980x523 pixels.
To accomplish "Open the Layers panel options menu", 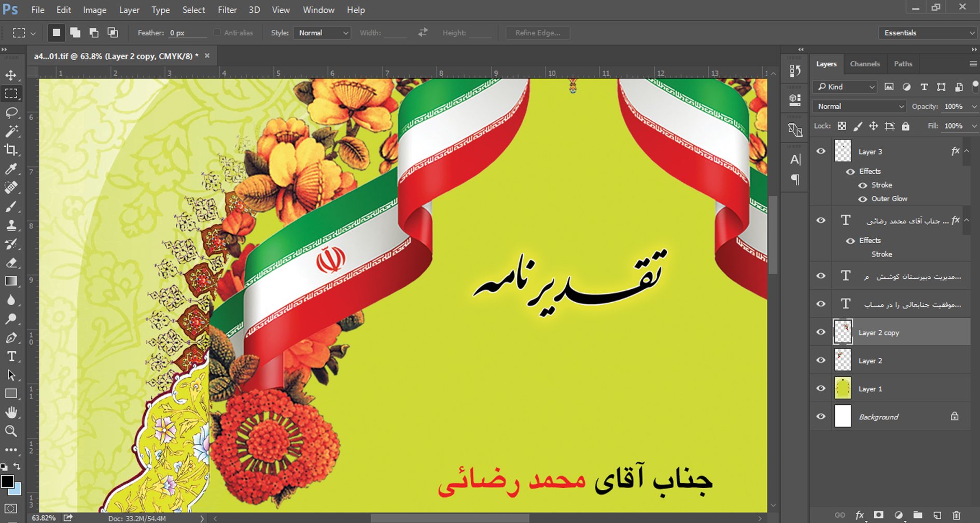I will tap(973, 64).
